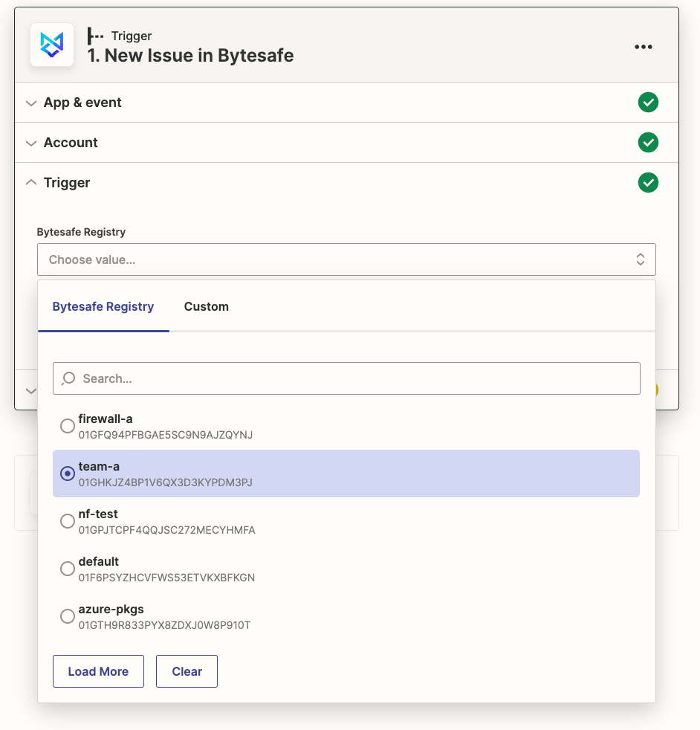This screenshot has width=700, height=730.
Task: Switch to the Custom tab
Action: coord(207,306)
